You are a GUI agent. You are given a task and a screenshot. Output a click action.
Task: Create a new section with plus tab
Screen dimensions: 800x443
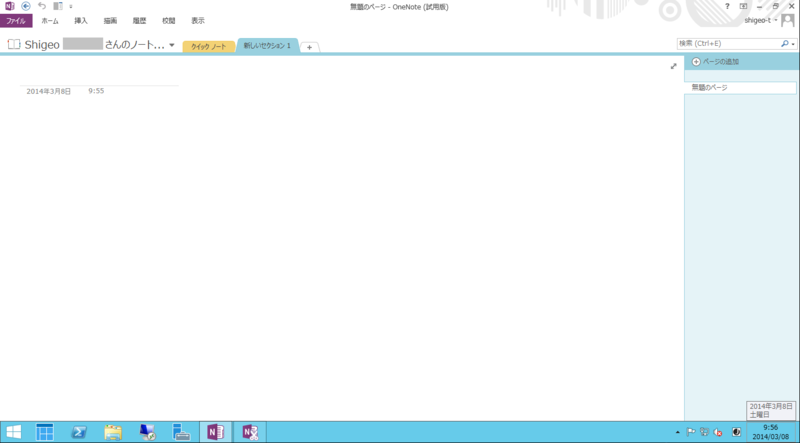pos(309,47)
